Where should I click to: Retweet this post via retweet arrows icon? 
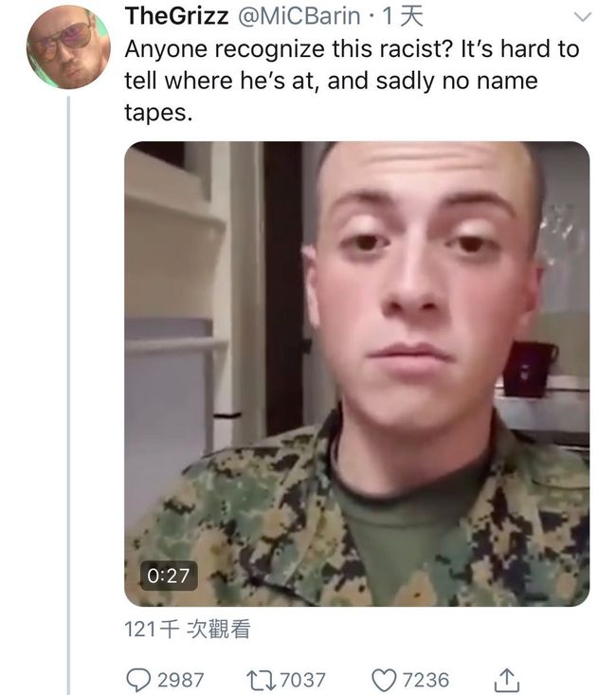261,681
